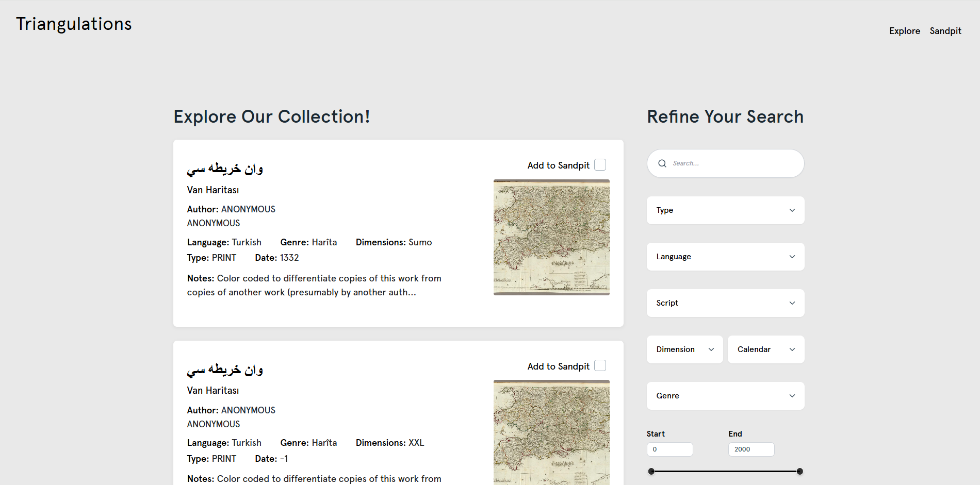Open the Sandpit page
This screenshot has width=980, height=485.
point(945,31)
